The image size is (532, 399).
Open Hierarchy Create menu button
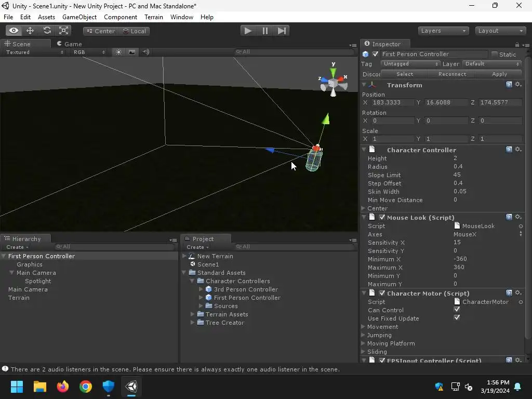(x=17, y=247)
